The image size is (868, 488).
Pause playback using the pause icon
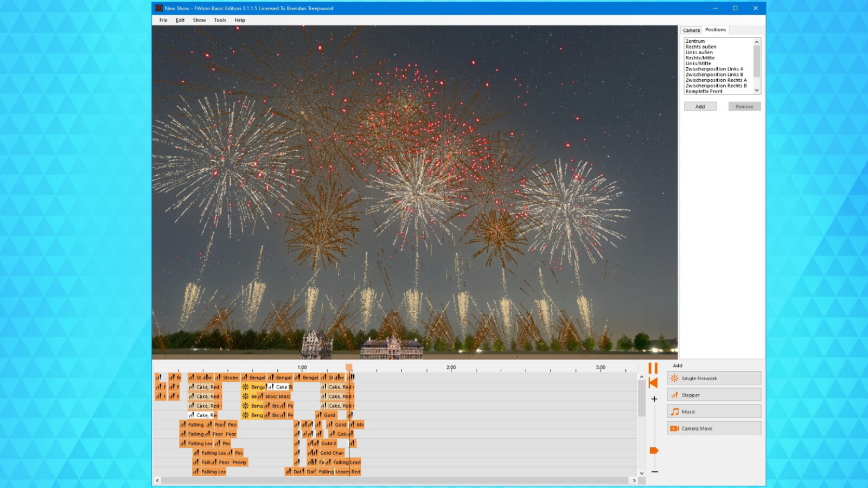654,368
